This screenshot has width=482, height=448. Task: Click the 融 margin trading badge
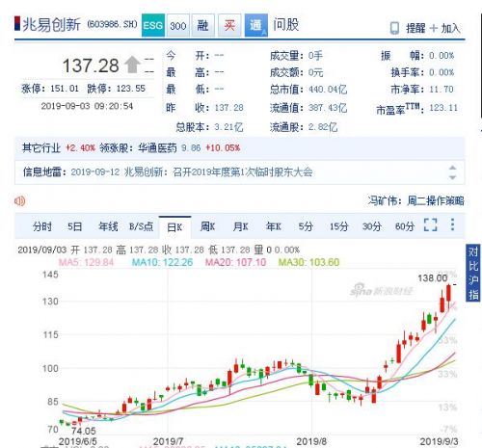pyautogui.click(x=202, y=25)
